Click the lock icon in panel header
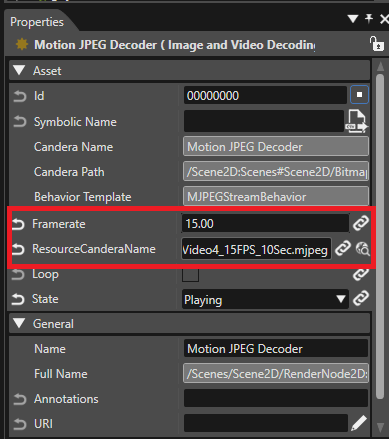This screenshot has width=389, height=439. coord(377,44)
